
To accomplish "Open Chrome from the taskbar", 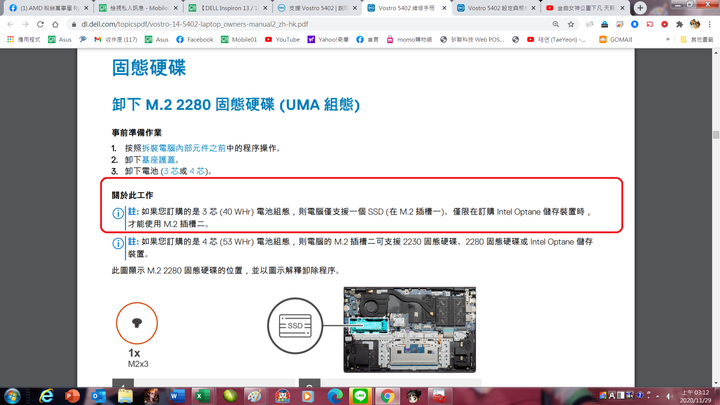I will [387, 396].
